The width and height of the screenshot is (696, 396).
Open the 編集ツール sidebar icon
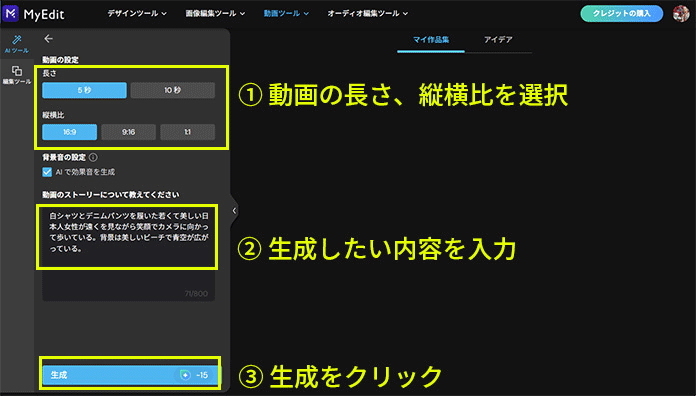coord(17,75)
